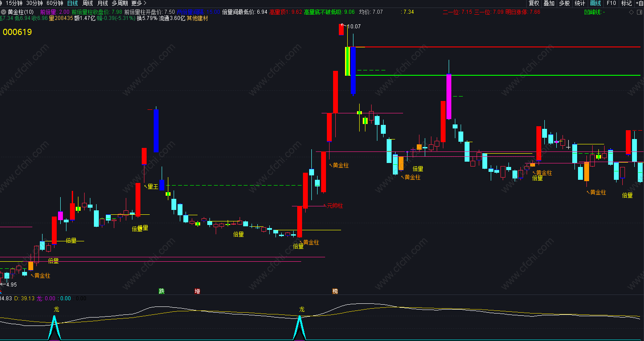The width and height of the screenshot is (644, 341).
Task: Click the 黄金柱(10) indicator name
Action: click(20, 12)
